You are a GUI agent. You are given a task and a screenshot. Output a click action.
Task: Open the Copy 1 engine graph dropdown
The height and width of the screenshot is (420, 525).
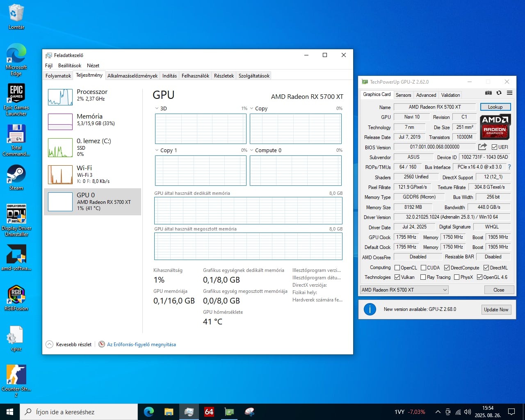tap(157, 151)
